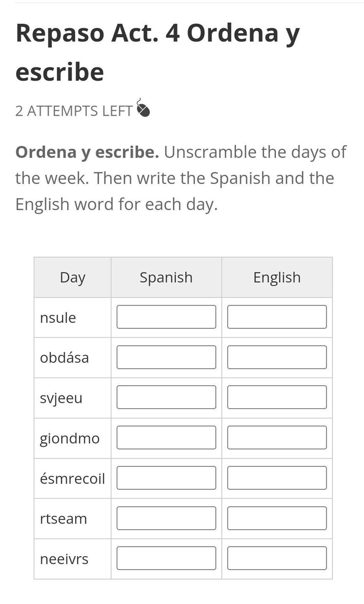
Task: Focus the English input for neeivrs
Action: click(x=277, y=558)
